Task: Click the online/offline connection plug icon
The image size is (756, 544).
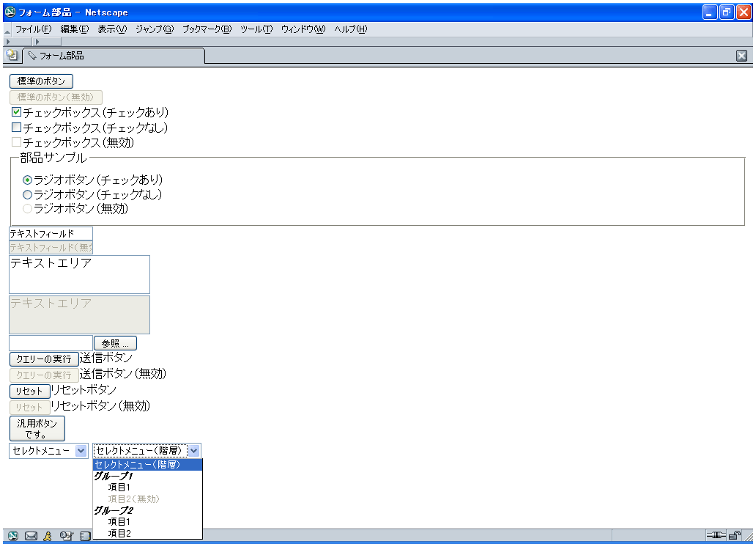Action: [716, 534]
